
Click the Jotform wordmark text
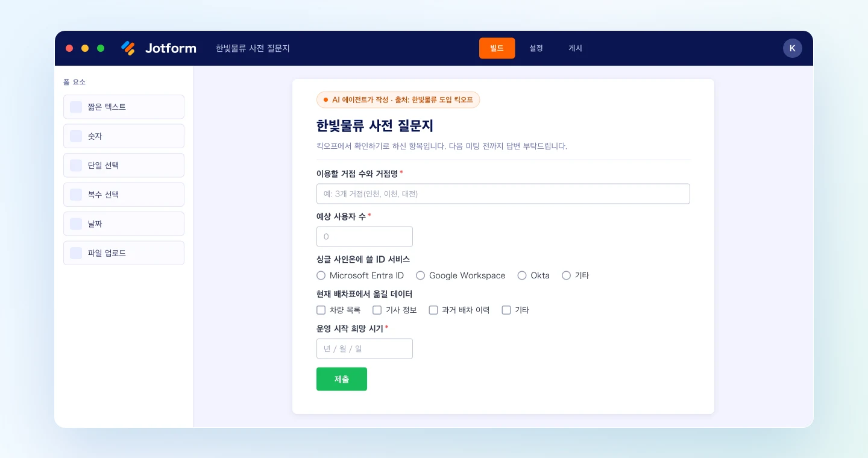[x=171, y=48]
